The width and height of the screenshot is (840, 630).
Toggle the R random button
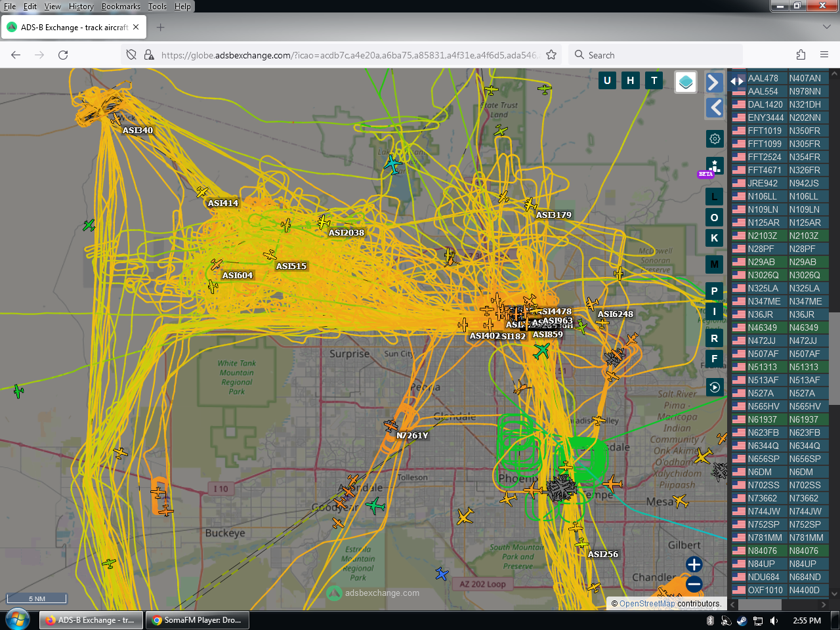click(x=715, y=338)
